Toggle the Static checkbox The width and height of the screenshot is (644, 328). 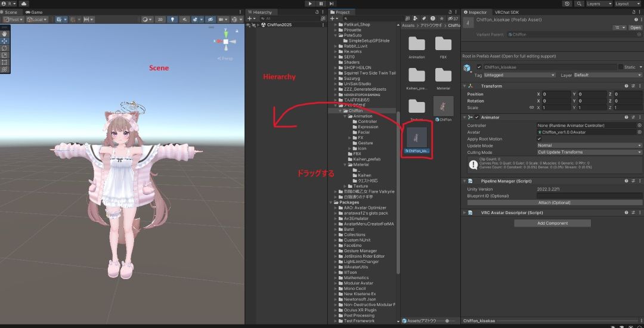point(620,67)
